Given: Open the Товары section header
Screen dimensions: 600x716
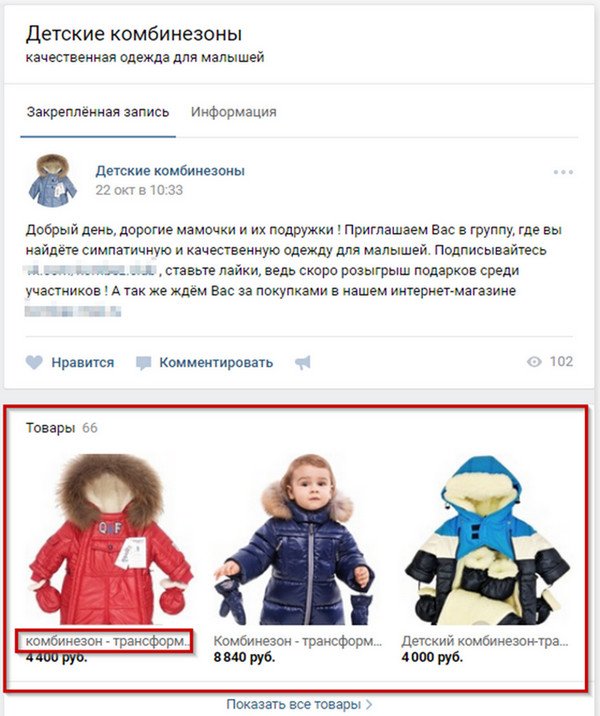Looking at the screenshot, I should pyautogui.click(x=50, y=428).
